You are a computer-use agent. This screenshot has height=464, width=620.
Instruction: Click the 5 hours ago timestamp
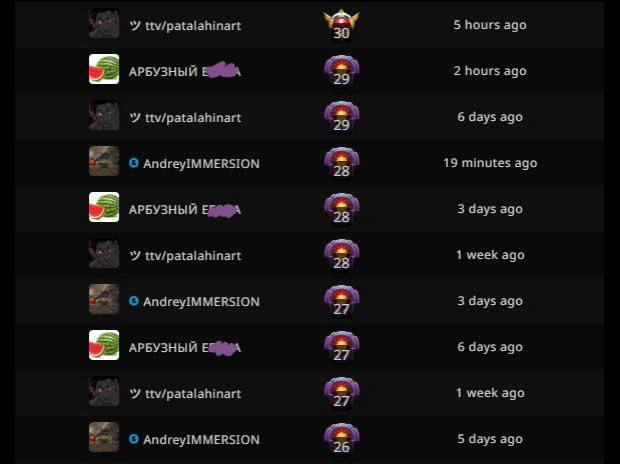(490, 25)
